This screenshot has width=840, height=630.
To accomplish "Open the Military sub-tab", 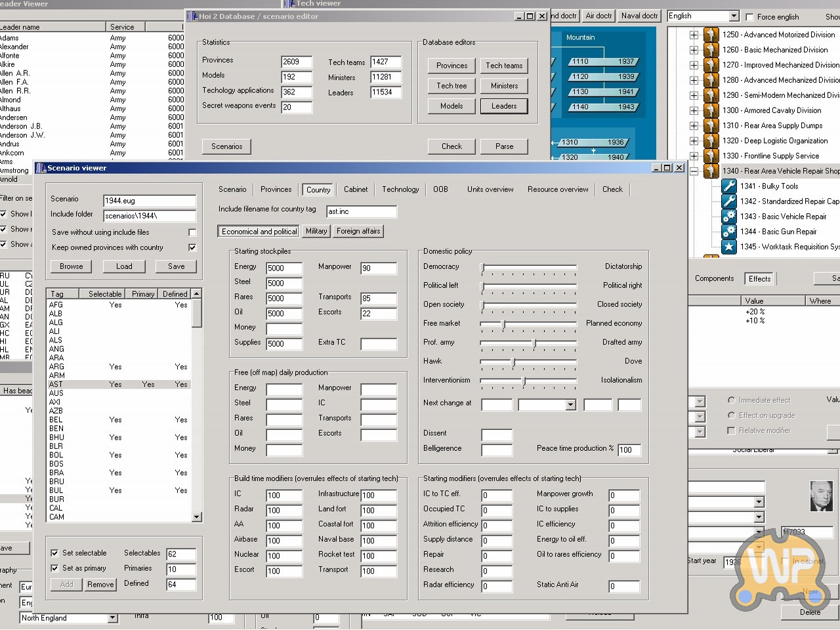I will click(x=316, y=231).
